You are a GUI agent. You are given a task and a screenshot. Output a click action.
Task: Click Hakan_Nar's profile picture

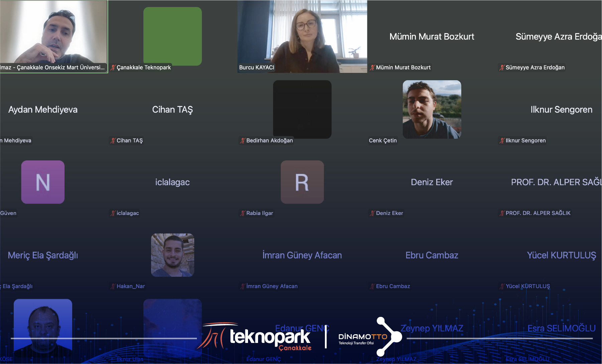click(x=172, y=255)
